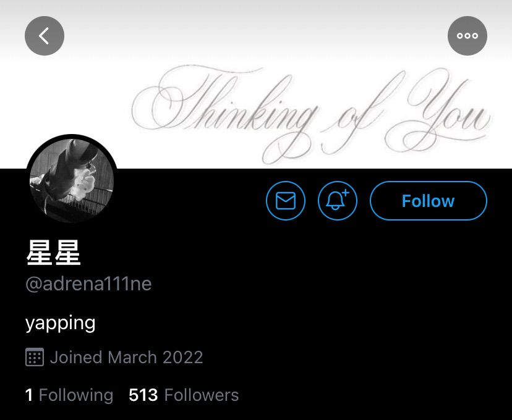The height and width of the screenshot is (420, 512).
Task: Click the following count number 1
Action: [x=29, y=395]
